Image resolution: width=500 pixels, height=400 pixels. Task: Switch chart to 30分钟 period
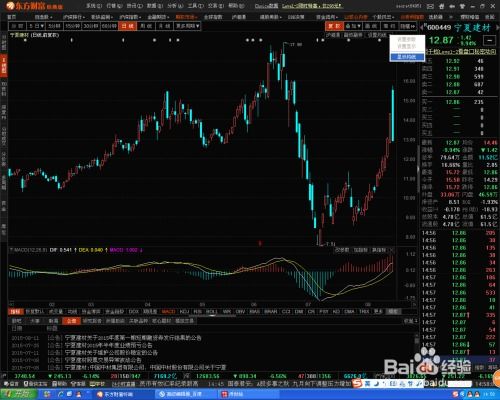[91, 26]
